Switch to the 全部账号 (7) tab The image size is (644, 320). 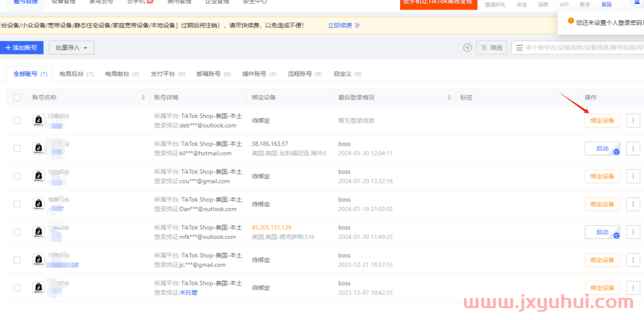(x=30, y=74)
